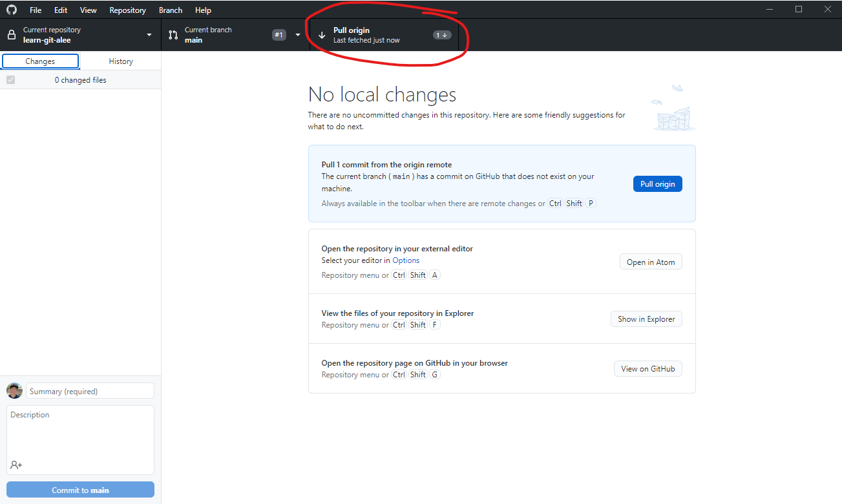Screen dimensions: 842x504
Task: Click the learn-git-alee repository name
Action: point(47,40)
